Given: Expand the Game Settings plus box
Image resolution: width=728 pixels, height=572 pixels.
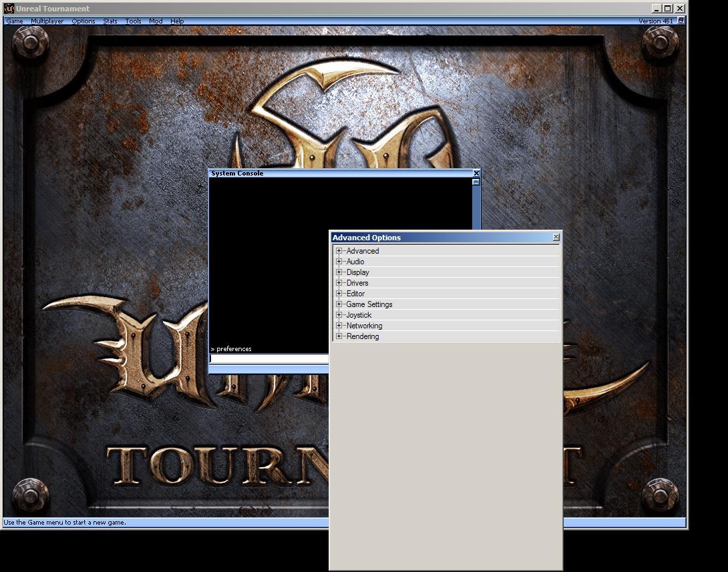Looking at the screenshot, I should [x=339, y=304].
